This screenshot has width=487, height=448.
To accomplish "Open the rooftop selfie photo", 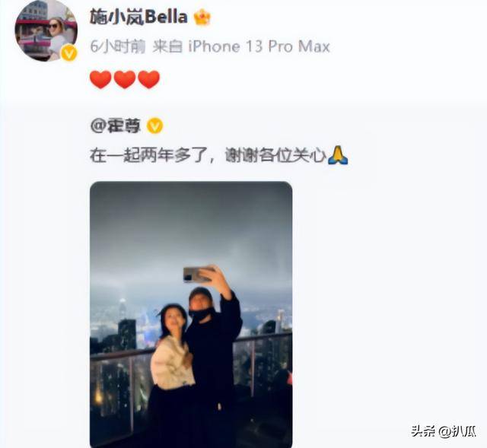I will [x=191, y=314].
